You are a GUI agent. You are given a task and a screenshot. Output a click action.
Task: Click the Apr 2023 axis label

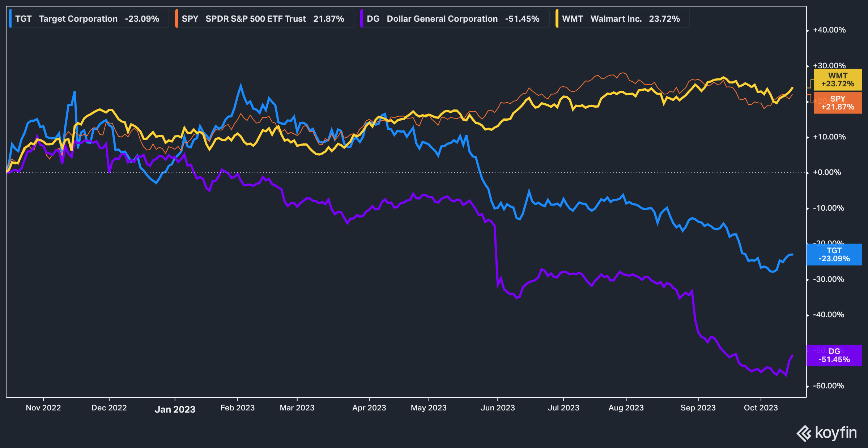click(369, 408)
